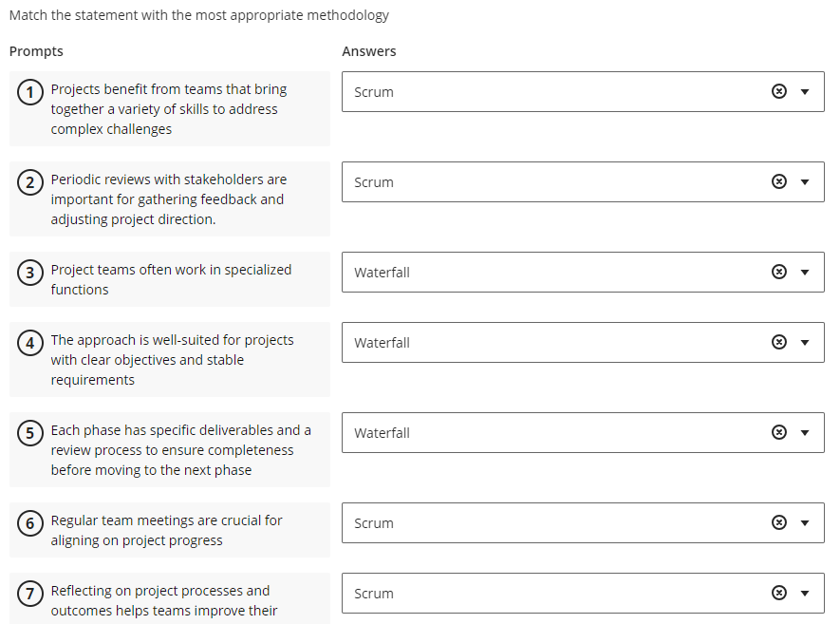Expand the dropdown arrow for prompt 3
Image resolution: width=840 pixels, height=624 pixels.
[807, 272]
